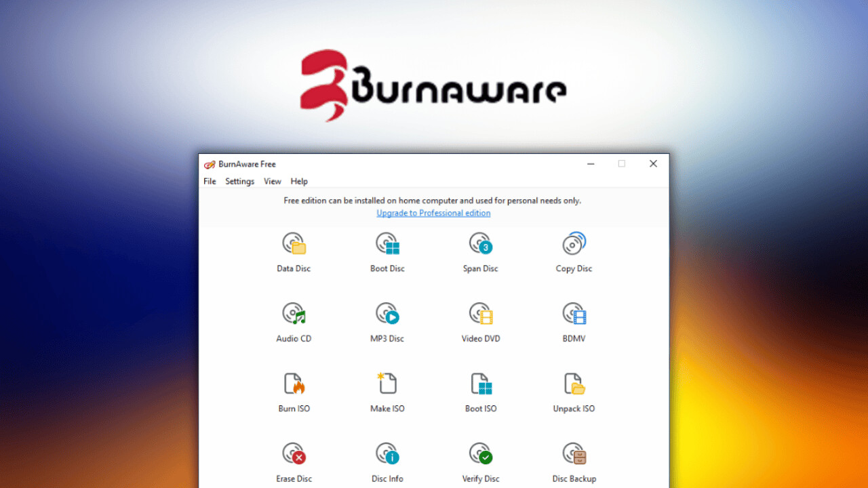Open the Disc Backup tool
This screenshot has height=488, width=868.
[x=574, y=455]
